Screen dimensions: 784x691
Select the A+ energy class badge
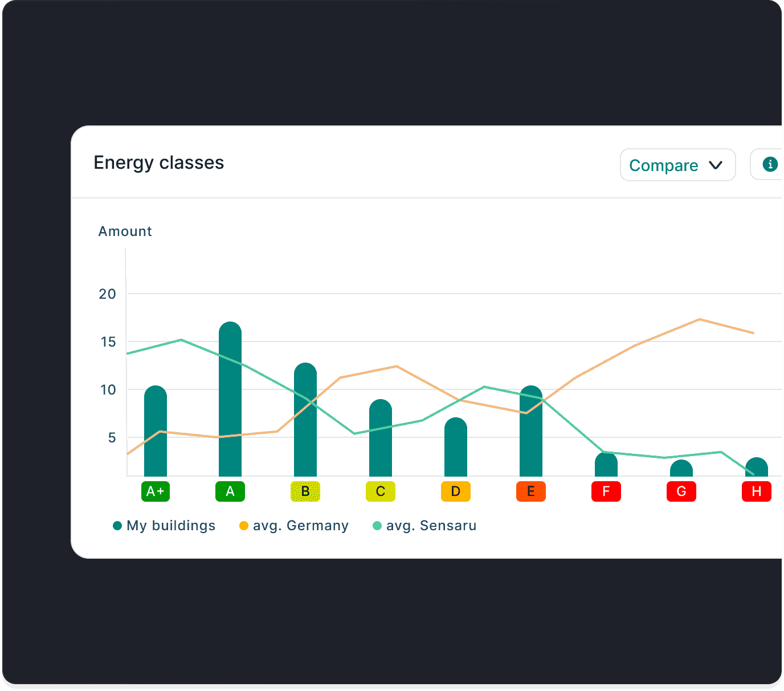pyautogui.click(x=156, y=491)
